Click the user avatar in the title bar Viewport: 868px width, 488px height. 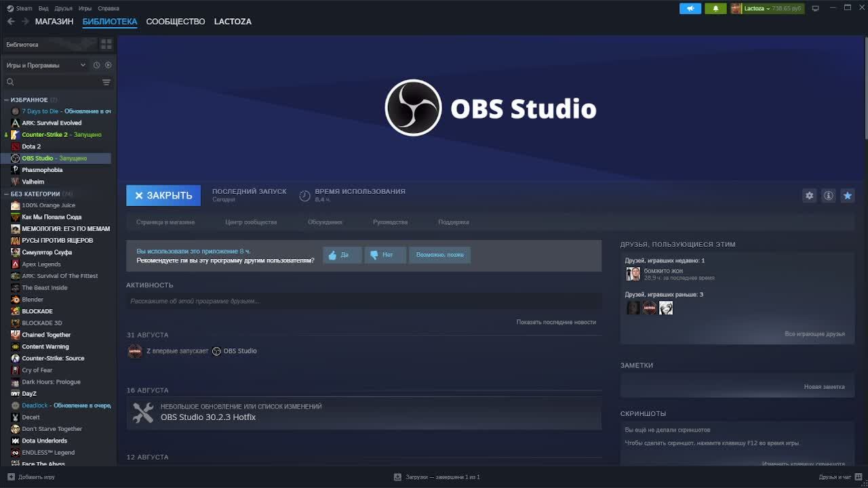point(736,8)
